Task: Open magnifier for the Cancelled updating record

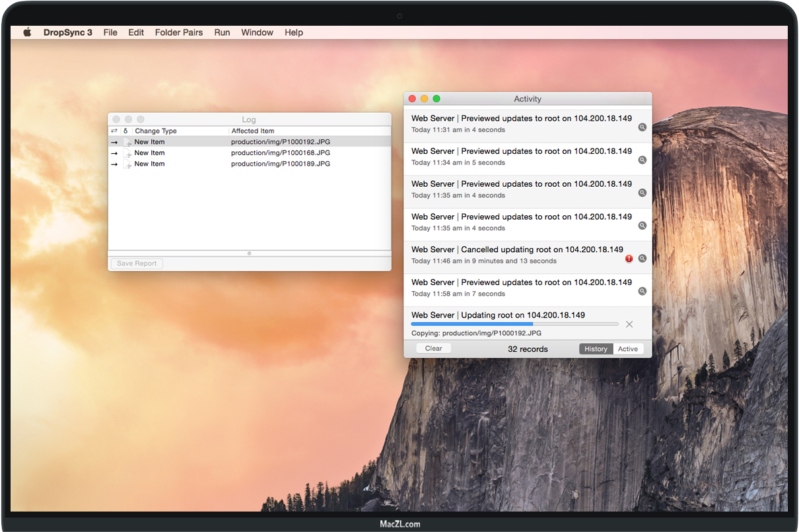Action: click(642, 259)
